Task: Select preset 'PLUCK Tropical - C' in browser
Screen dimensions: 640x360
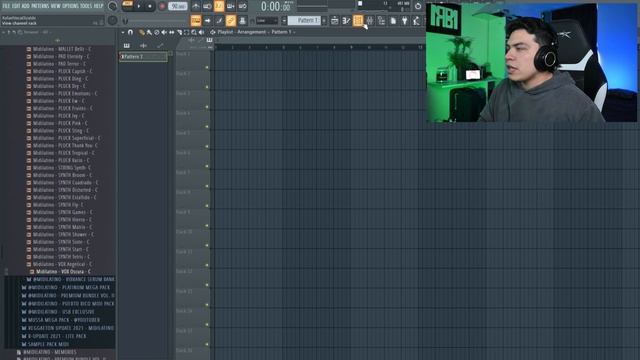Action: [63, 153]
